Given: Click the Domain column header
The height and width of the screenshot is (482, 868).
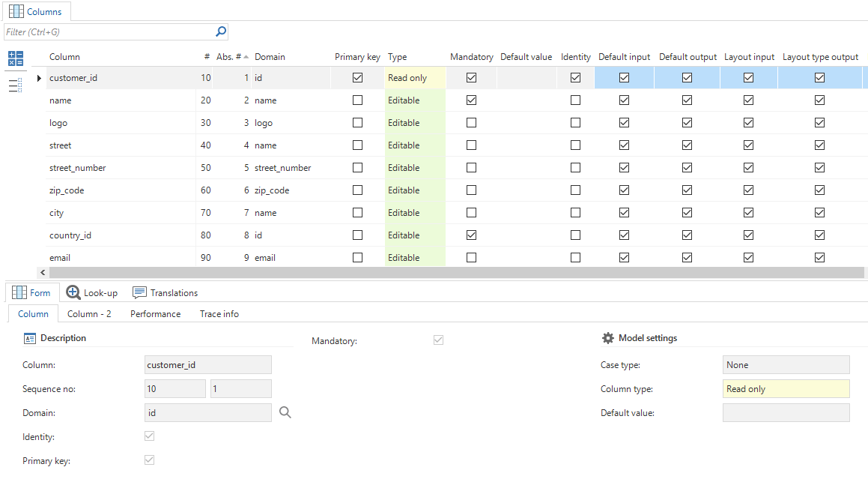Looking at the screenshot, I should click(270, 57).
